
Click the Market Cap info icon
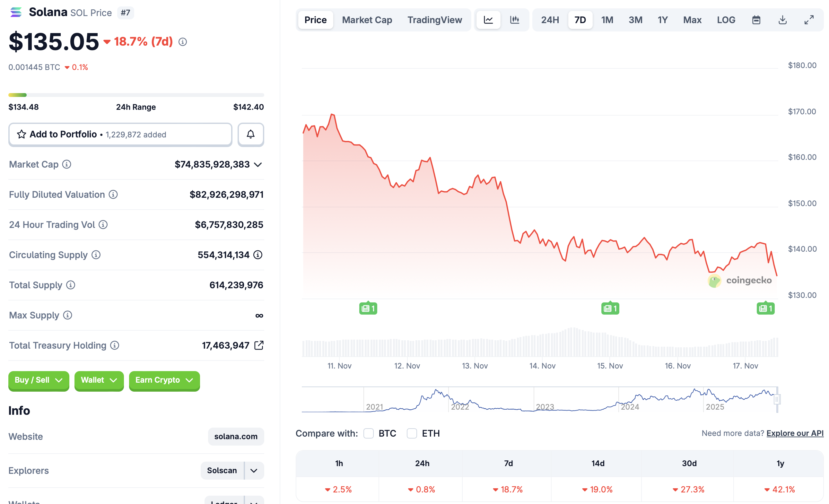(x=66, y=164)
